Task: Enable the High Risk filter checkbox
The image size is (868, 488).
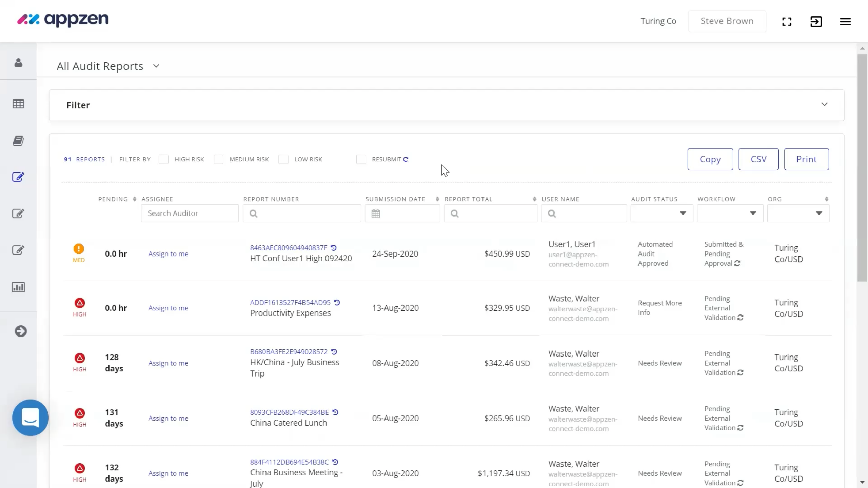Action: click(164, 159)
